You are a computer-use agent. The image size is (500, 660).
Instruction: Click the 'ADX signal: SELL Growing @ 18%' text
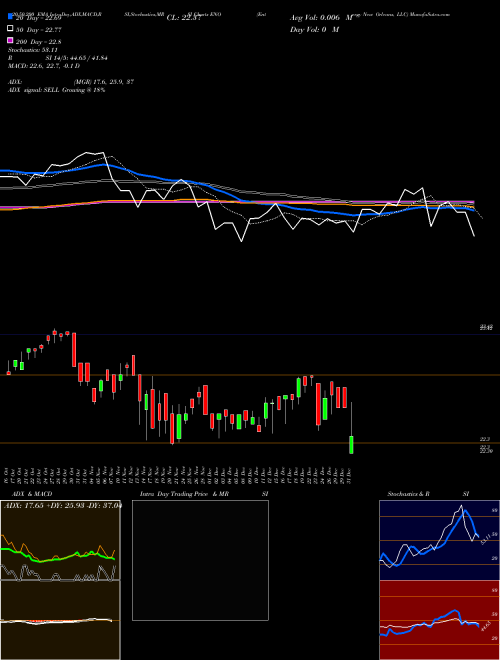(x=56, y=90)
